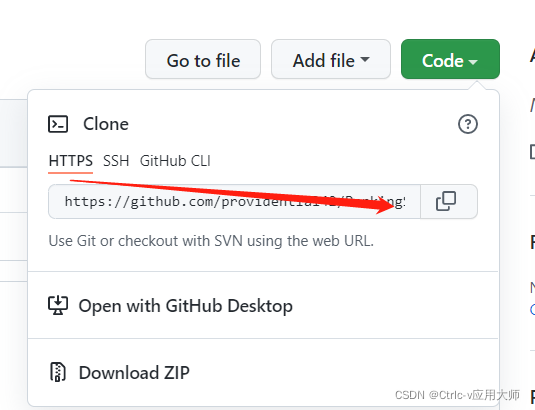Click the red arrow annotation tip
This screenshot has height=410, width=535.
[392, 204]
